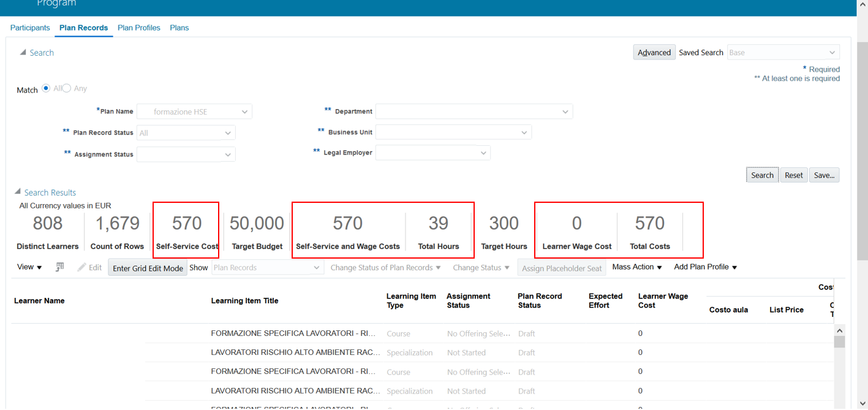Click the 50,000 Target Budget tile
868x410 pixels.
tap(257, 232)
